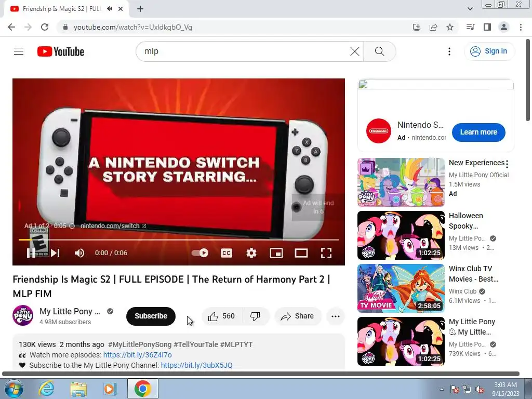The image size is (532, 399).
Task: Open New Experiences ad video thumbnail
Action: (x=401, y=182)
